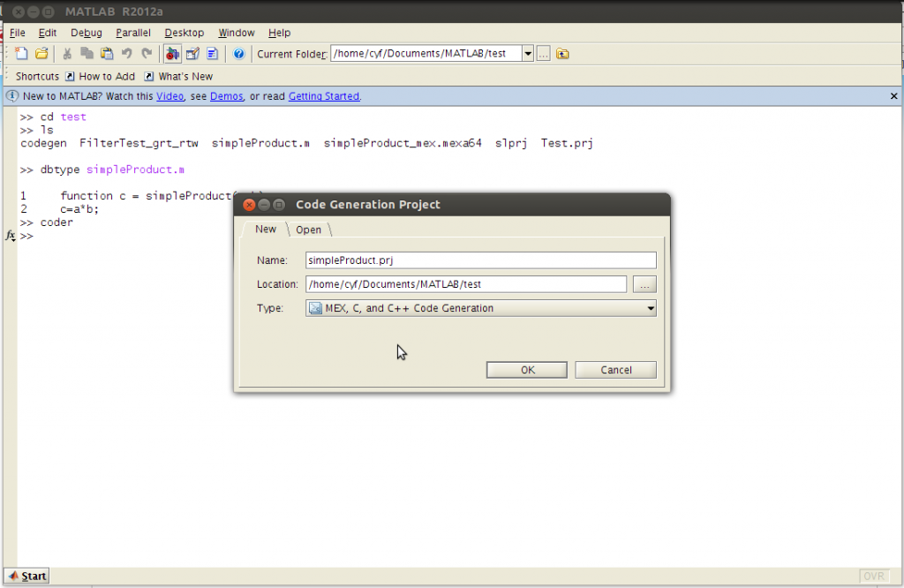Open MATLAB Help documentation
The width and height of the screenshot is (904, 588).
237,54
